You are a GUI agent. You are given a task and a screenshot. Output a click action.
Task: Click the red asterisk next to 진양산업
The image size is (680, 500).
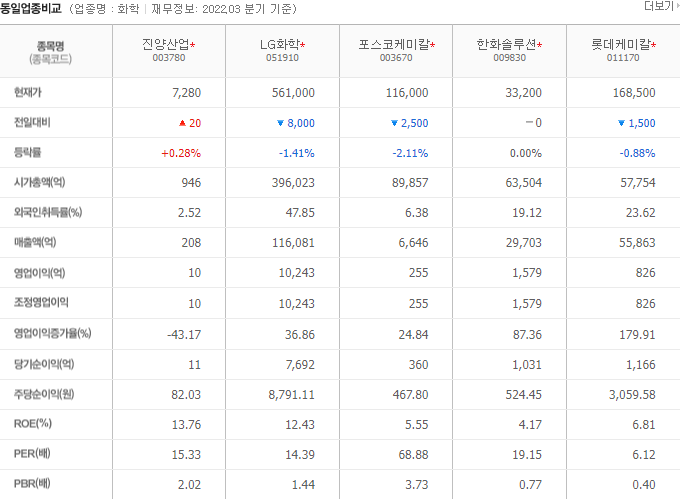[193, 45]
